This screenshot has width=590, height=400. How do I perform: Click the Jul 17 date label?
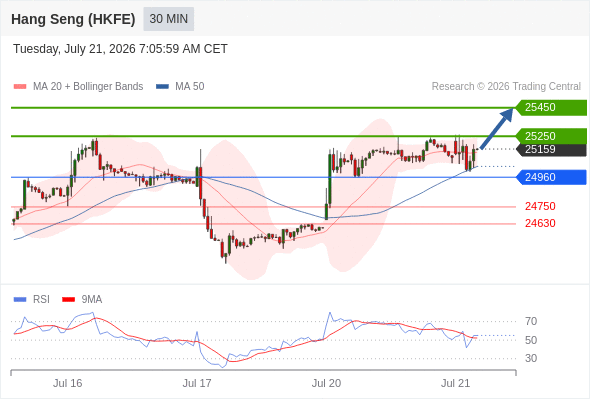(x=197, y=383)
